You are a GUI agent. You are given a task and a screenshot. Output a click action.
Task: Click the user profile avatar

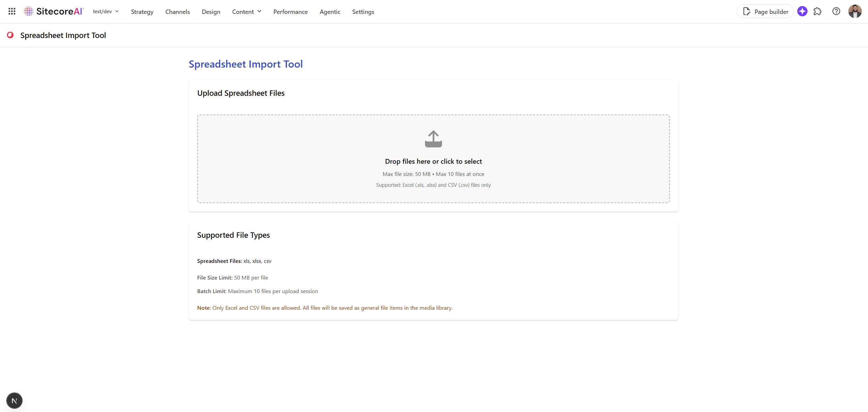pyautogui.click(x=855, y=11)
